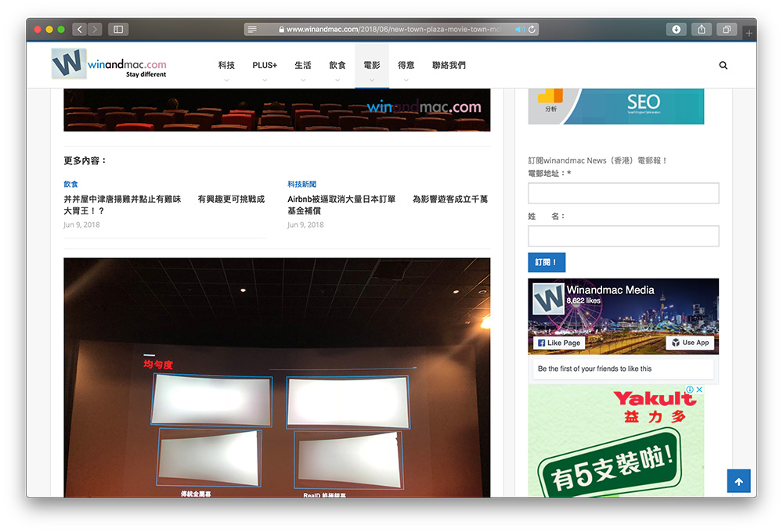Click the Safari back navigation arrow
This screenshot has height=532, width=783.
tap(80, 29)
